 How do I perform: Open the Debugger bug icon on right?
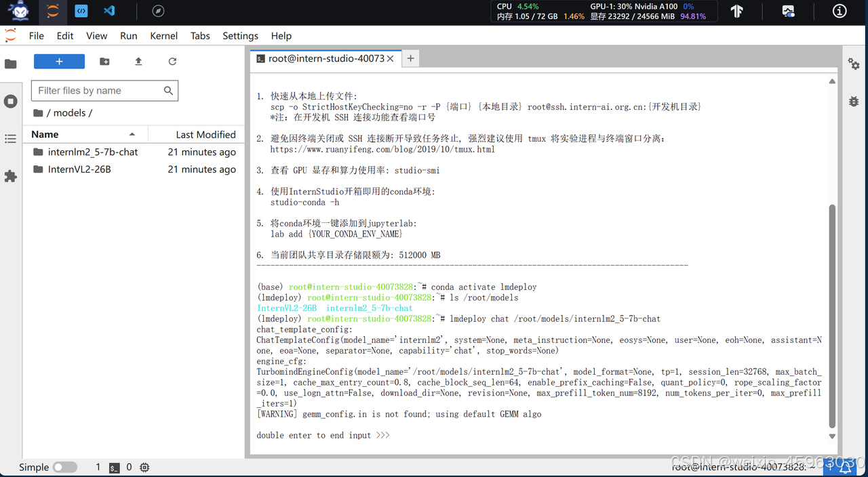tap(854, 102)
